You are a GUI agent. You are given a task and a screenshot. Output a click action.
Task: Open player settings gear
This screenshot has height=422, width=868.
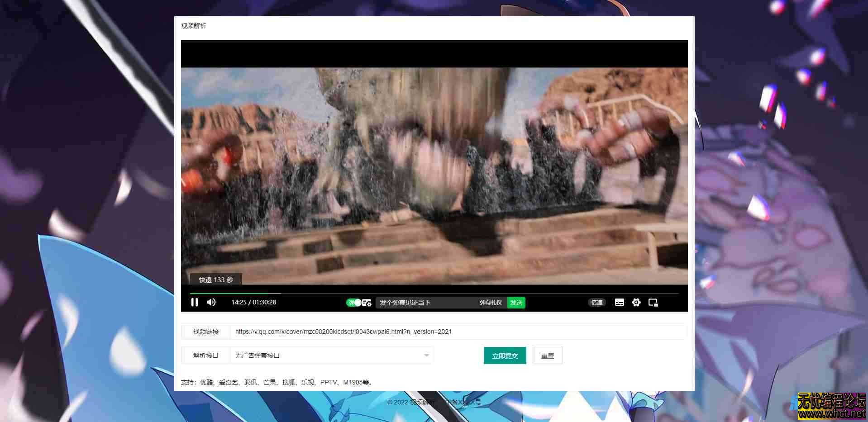(636, 303)
